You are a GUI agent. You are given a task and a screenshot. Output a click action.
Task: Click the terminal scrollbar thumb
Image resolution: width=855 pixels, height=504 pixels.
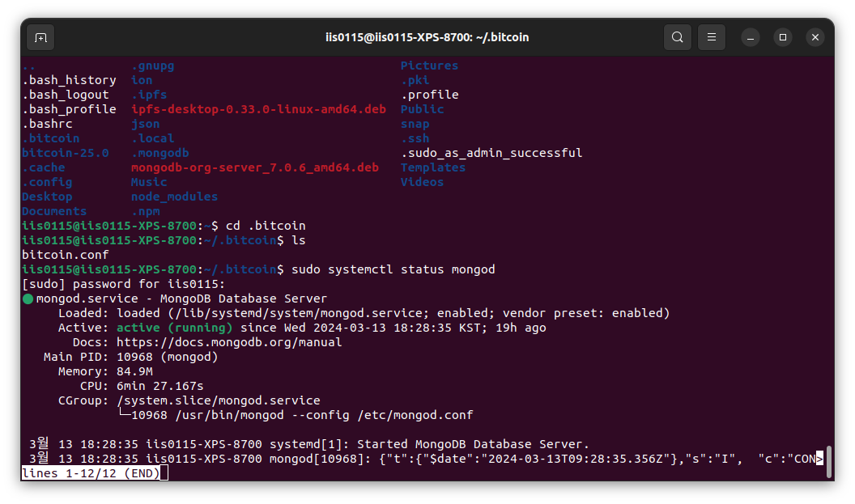pos(829,461)
